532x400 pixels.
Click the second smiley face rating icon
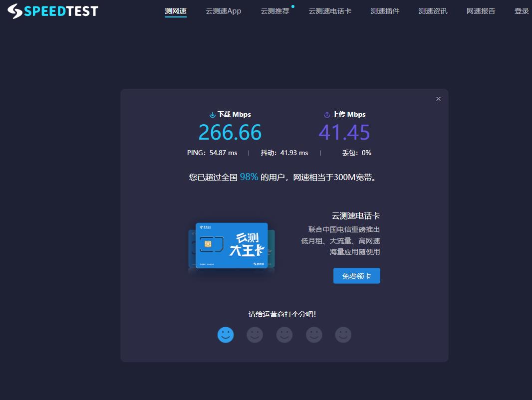pyautogui.click(x=255, y=335)
